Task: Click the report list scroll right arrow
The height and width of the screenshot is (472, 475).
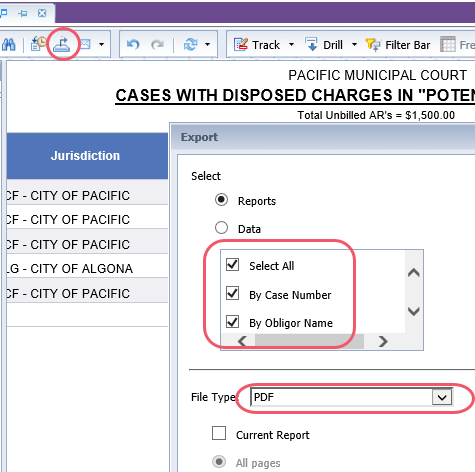Action: click(x=383, y=341)
